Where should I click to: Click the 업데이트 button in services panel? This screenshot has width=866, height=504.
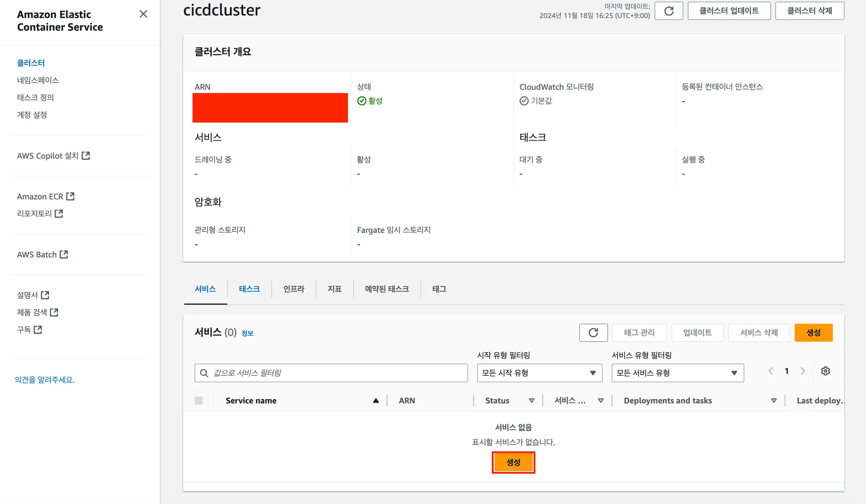[x=697, y=333]
